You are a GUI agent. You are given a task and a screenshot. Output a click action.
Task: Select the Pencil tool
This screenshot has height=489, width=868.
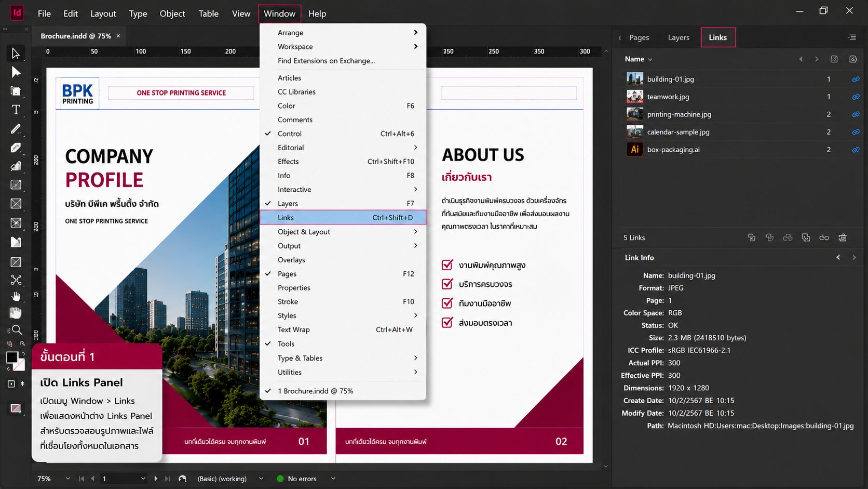[16, 166]
